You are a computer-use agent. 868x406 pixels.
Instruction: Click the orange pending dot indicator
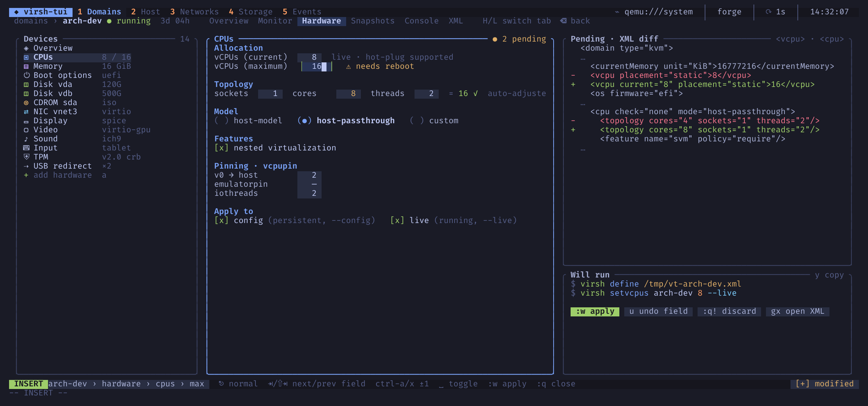[x=495, y=39]
